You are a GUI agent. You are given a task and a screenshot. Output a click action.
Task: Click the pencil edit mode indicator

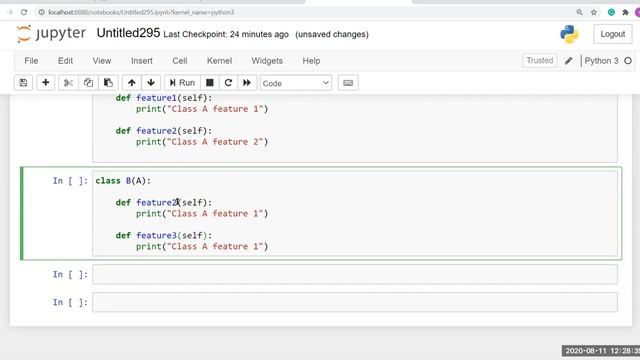(568, 61)
